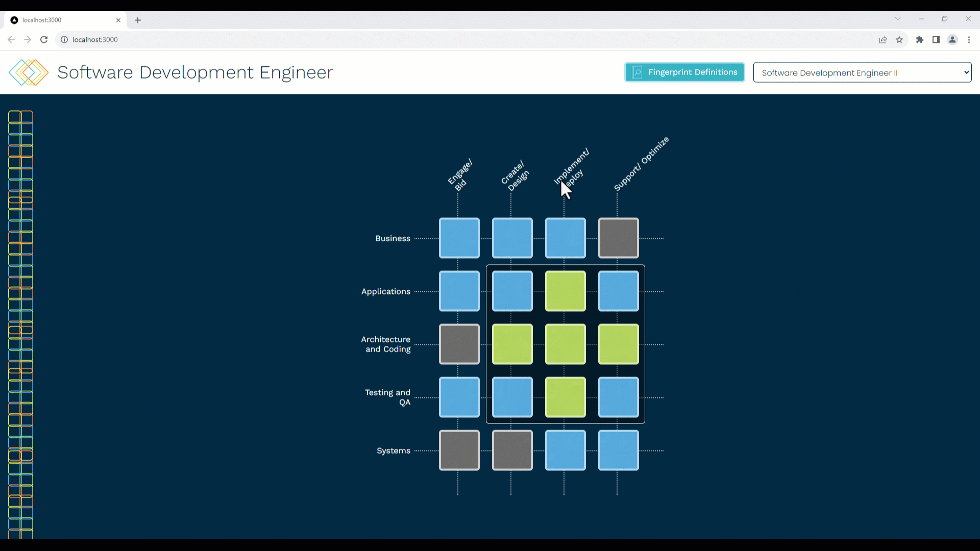980x551 pixels.
Task: Open the browser extensions puzzle icon
Action: click(920, 40)
